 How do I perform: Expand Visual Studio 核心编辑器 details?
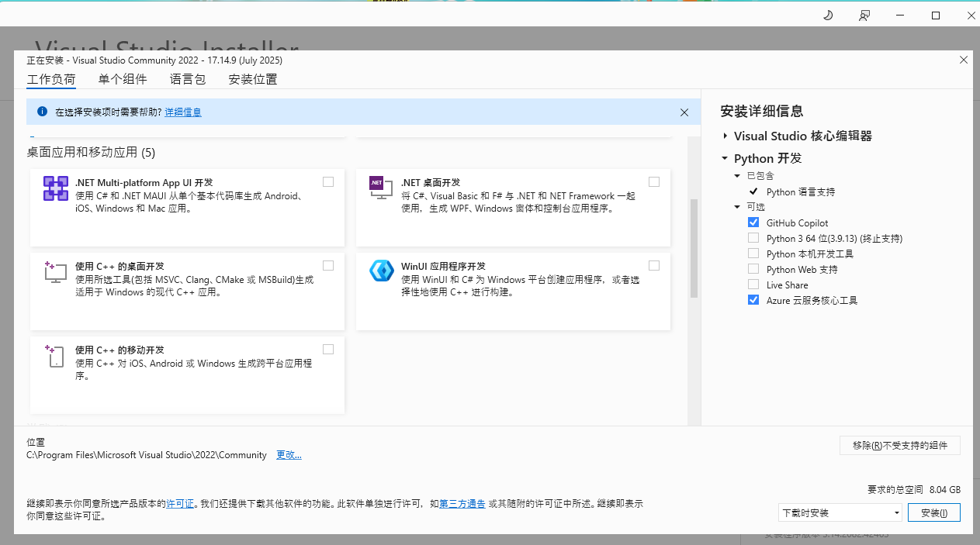tap(725, 136)
